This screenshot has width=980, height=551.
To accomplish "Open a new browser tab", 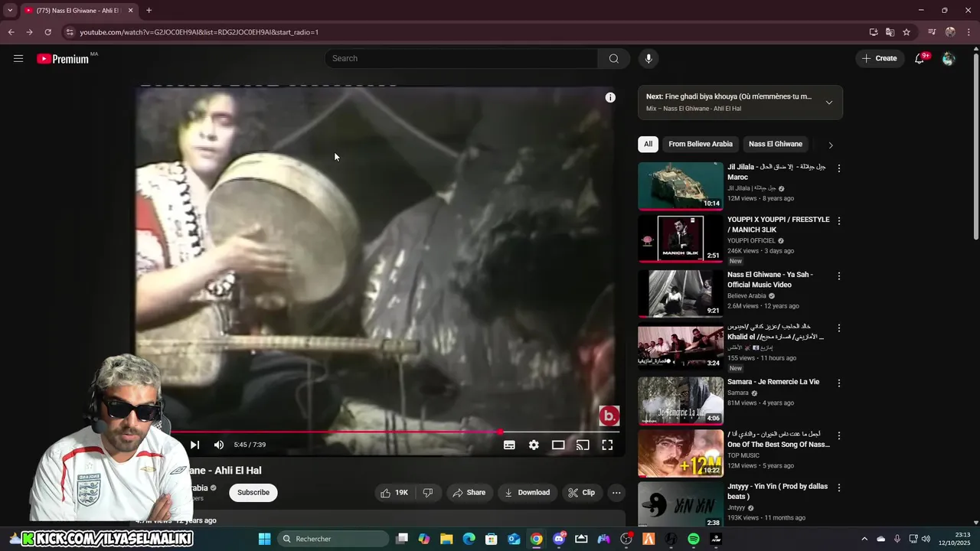I will (x=149, y=11).
